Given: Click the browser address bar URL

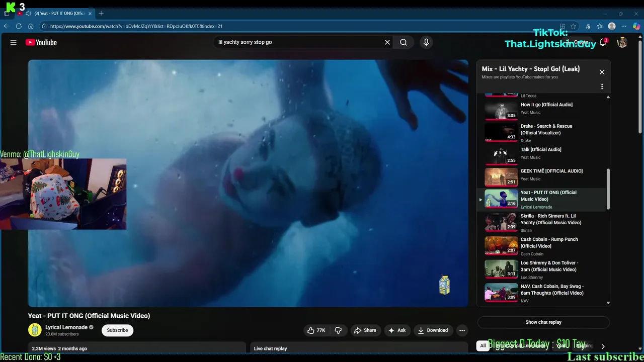Looking at the screenshot, I should 136,26.
